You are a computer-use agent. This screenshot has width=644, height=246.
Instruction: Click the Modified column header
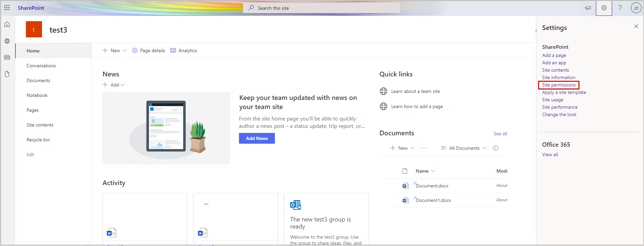tap(502, 171)
